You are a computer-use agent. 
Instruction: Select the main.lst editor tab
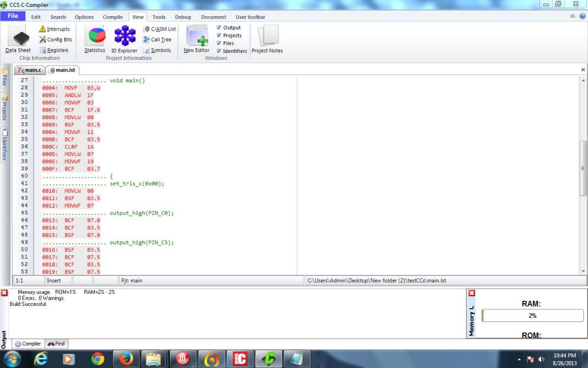[x=63, y=70]
